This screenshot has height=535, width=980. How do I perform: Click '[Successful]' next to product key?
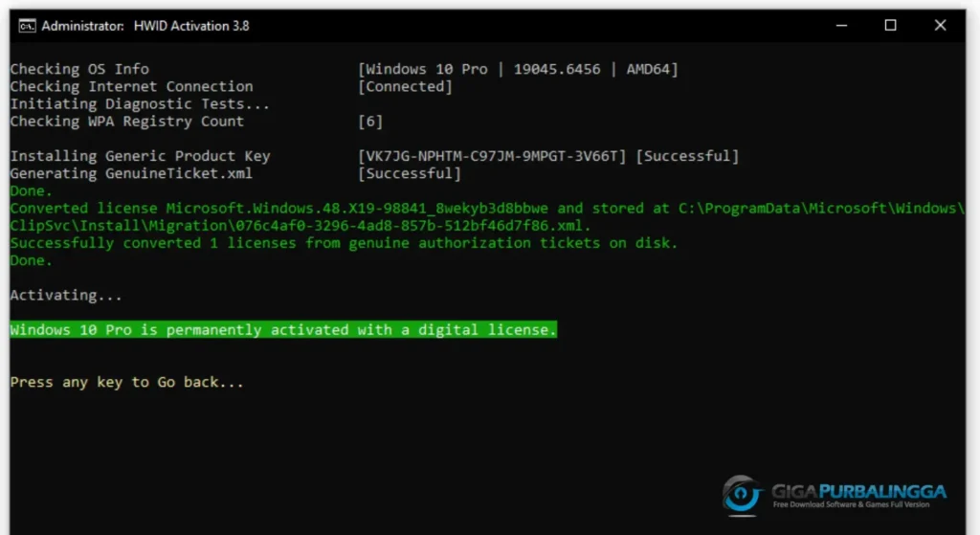coord(687,156)
